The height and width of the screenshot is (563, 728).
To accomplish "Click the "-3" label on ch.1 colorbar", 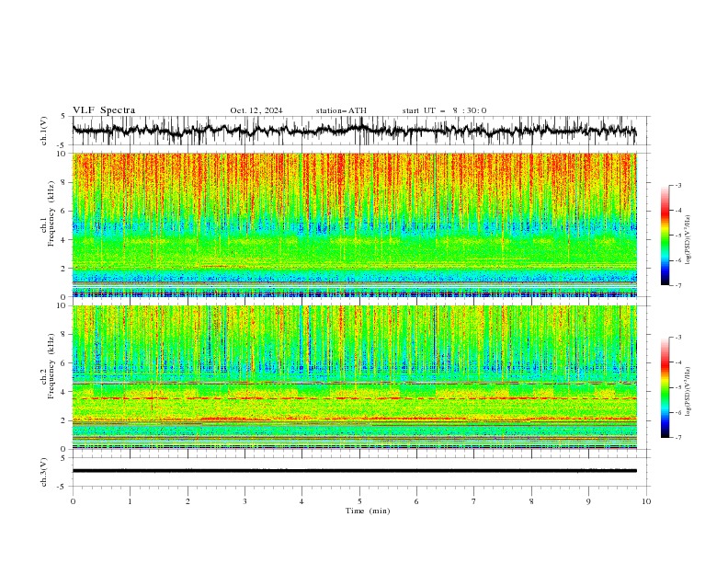I will click(x=678, y=185).
